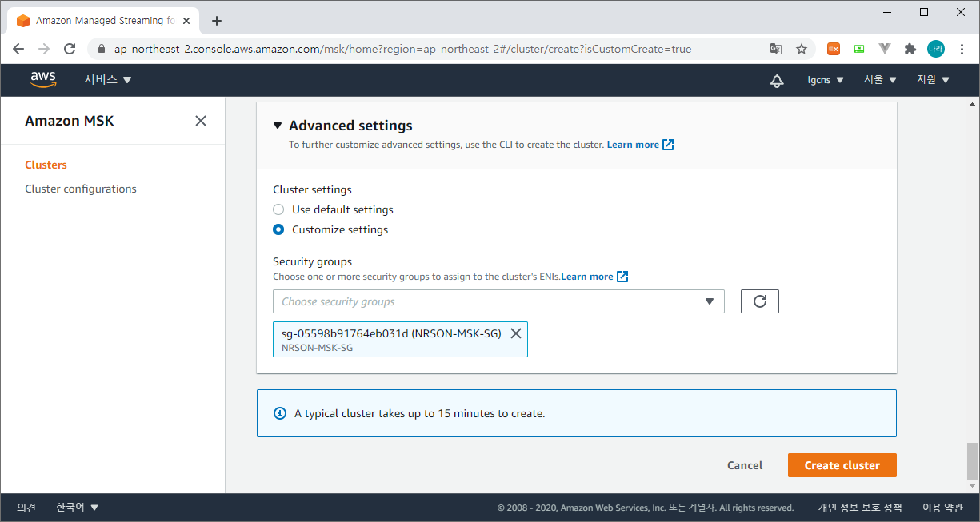Select the Amazon Managed Streaming browser tab

point(104,21)
